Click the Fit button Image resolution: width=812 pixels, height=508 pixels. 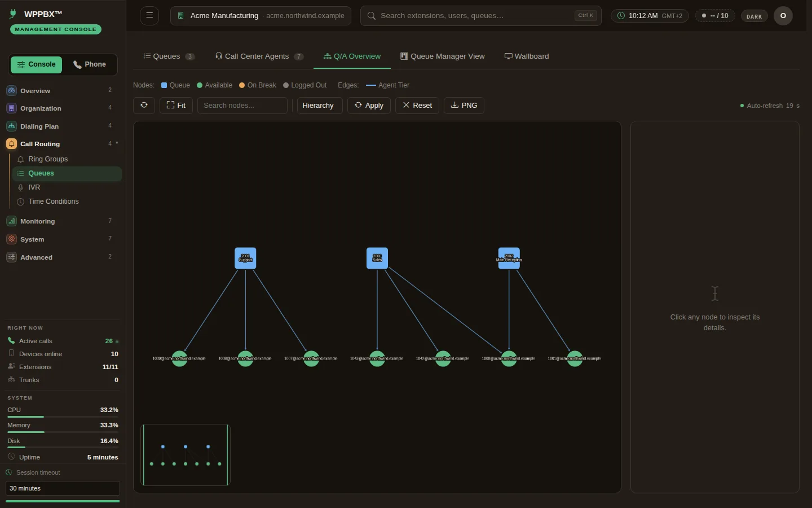(176, 106)
